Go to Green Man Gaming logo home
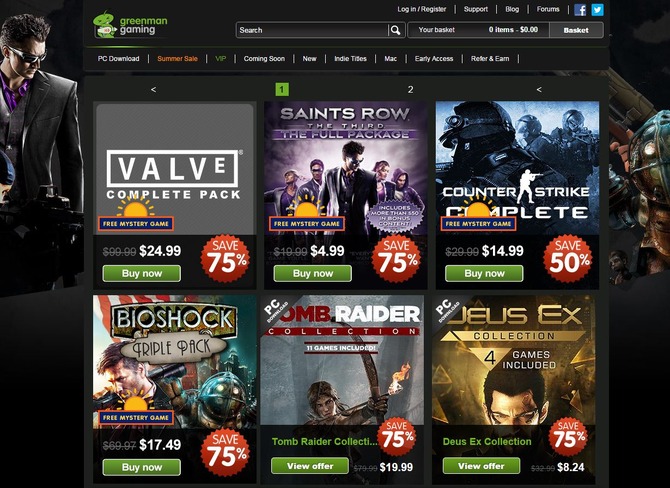 (130, 25)
